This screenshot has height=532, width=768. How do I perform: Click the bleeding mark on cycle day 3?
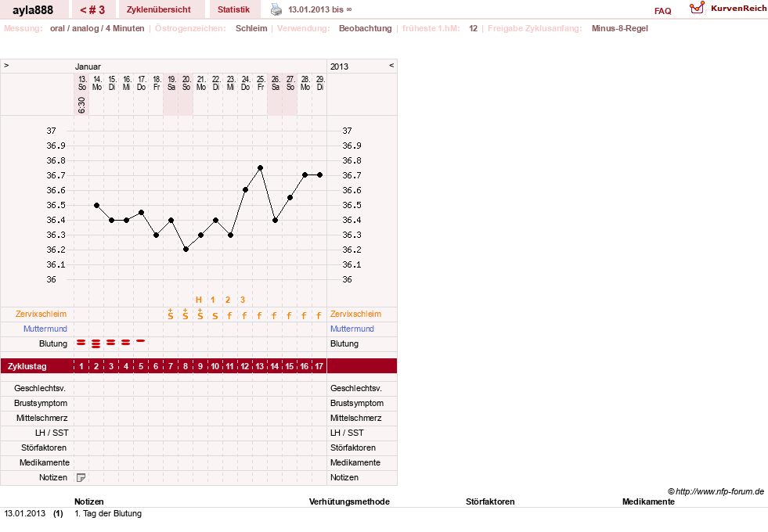[x=110, y=343]
